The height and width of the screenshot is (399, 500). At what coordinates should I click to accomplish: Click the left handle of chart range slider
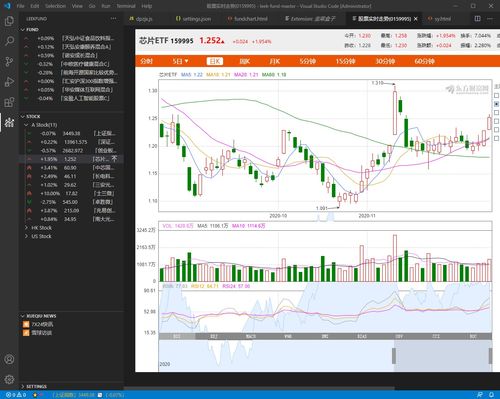pos(394,356)
